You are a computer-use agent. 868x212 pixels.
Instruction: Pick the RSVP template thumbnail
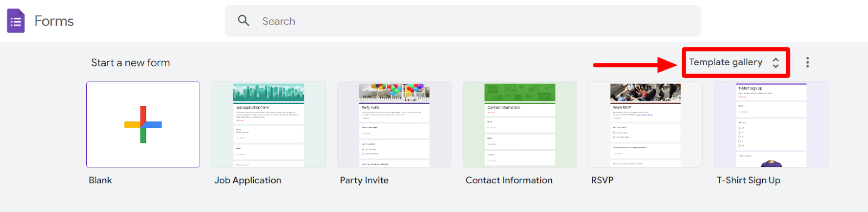646,124
